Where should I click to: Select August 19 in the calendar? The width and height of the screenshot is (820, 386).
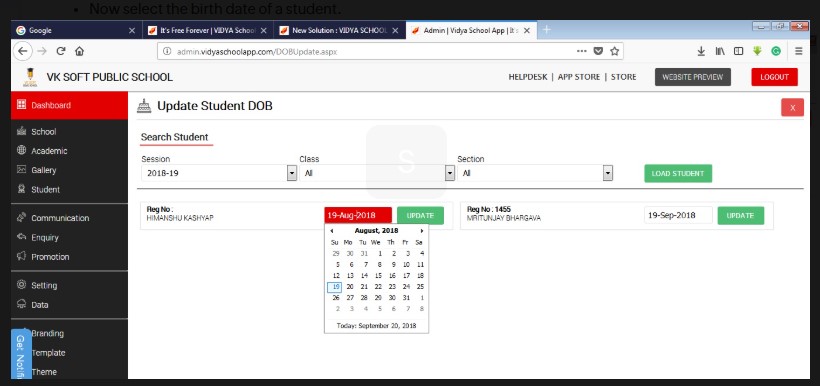[335, 287]
